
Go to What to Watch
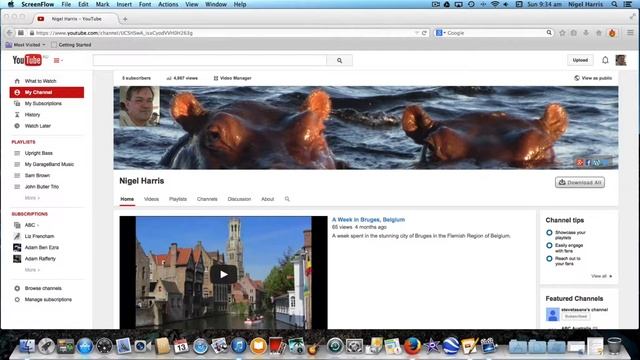(x=40, y=81)
